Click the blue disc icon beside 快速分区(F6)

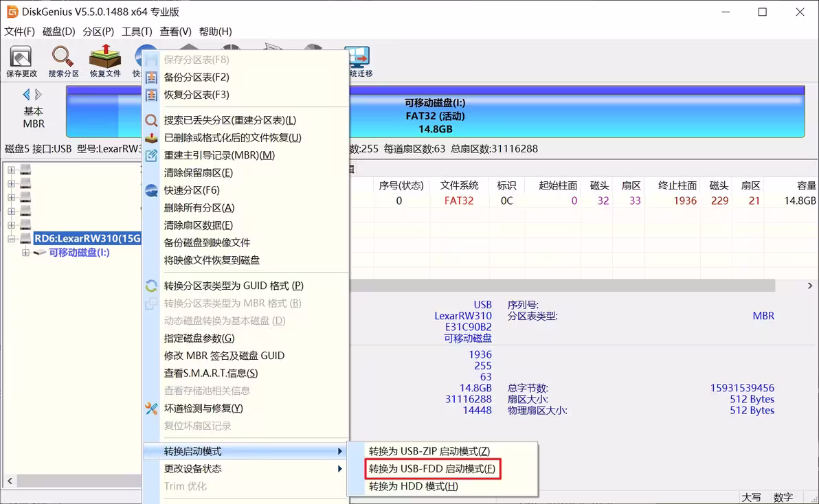(x=151, y=190)
